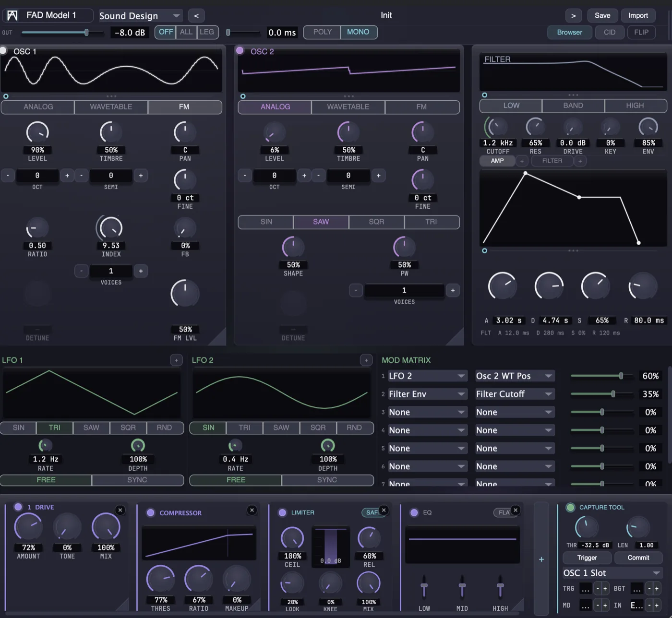The width and height of the screenshot is (672, 618).
Task: Add envelope after the AMP tab
Action: click(x=522, y=161)
